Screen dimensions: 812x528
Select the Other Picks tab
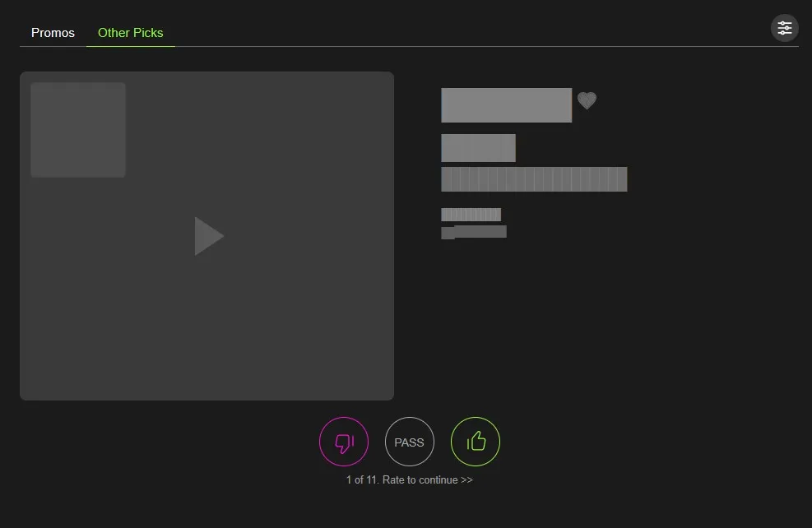131,33
